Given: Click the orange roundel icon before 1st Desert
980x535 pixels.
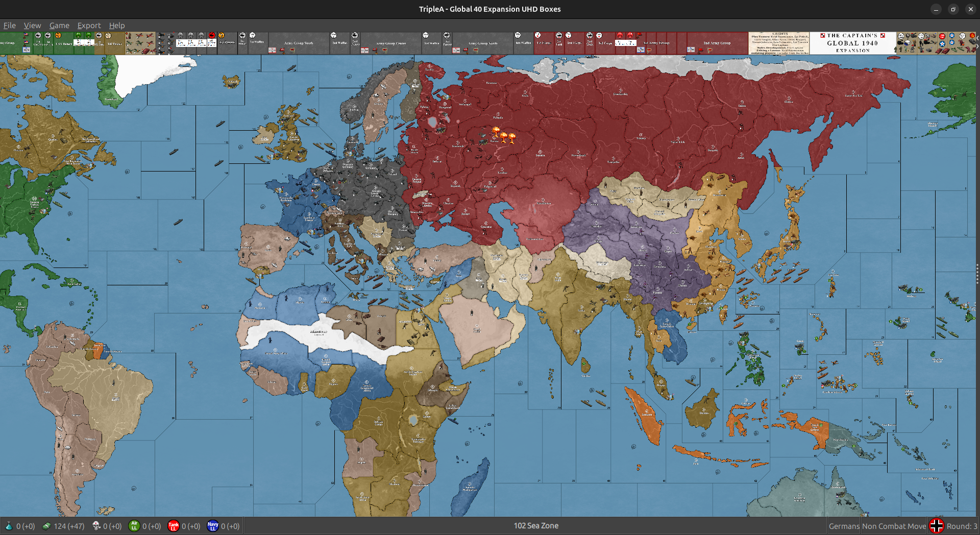Looking at the screenshot, I should [x=222, y=35].
